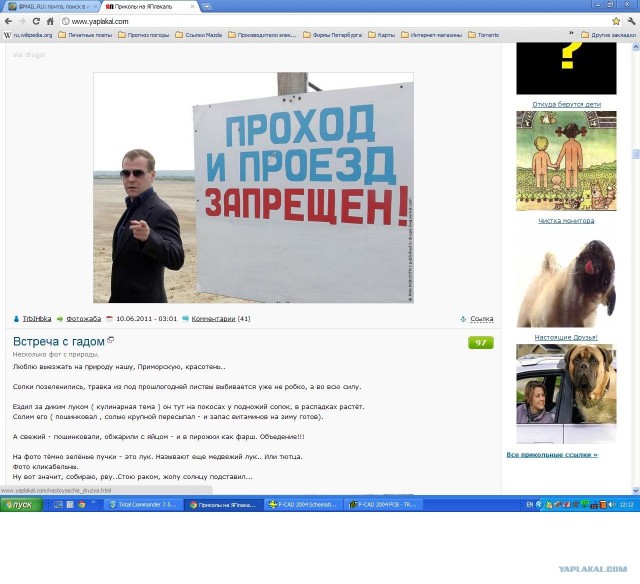Open the Производители элек... bookmark folder

[x=262, y=35]
